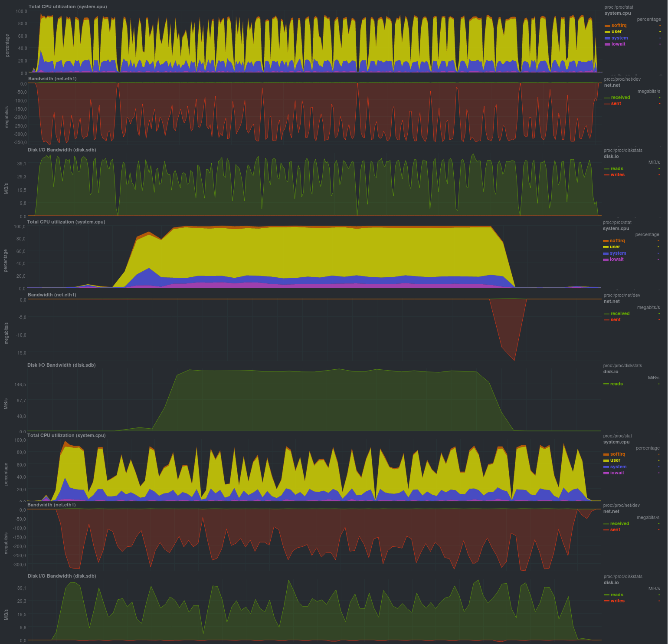Click top 'Total CPU utilization (system.cpu)' title
The width and height of the screenshot is (668, 644).
coord(68,7)
